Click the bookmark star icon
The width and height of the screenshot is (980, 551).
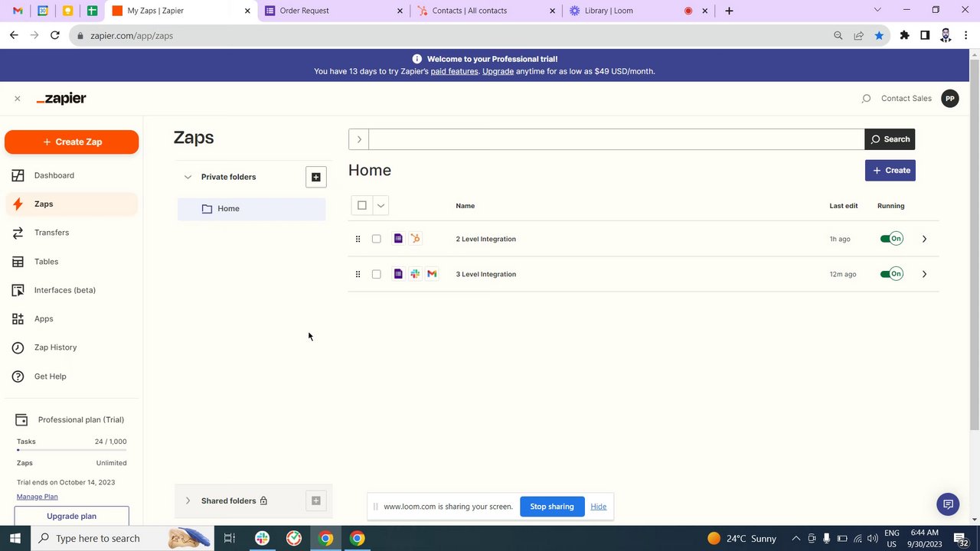click(879, 35)
